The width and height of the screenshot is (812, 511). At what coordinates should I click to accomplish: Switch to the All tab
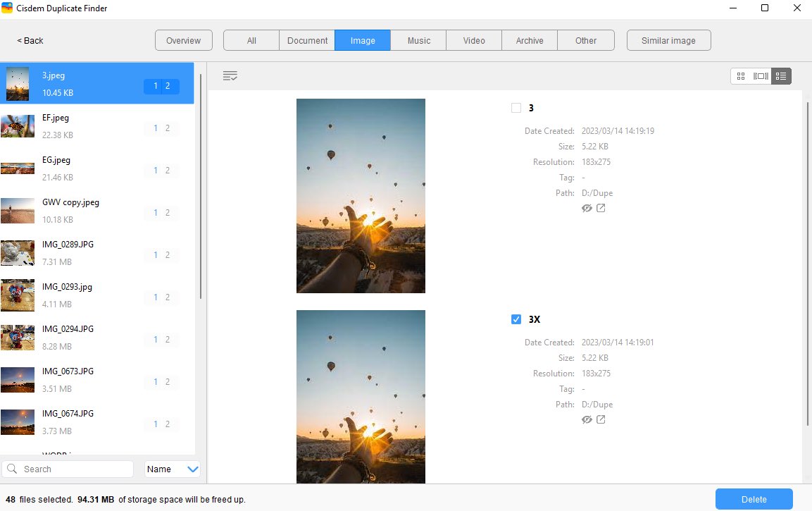[x=251, y=40]
